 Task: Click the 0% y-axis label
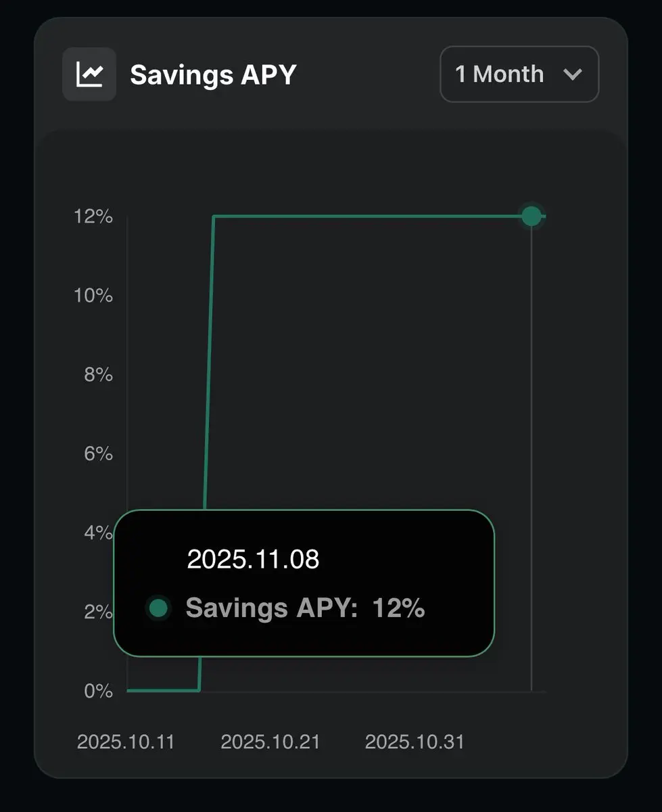point(98,691)
